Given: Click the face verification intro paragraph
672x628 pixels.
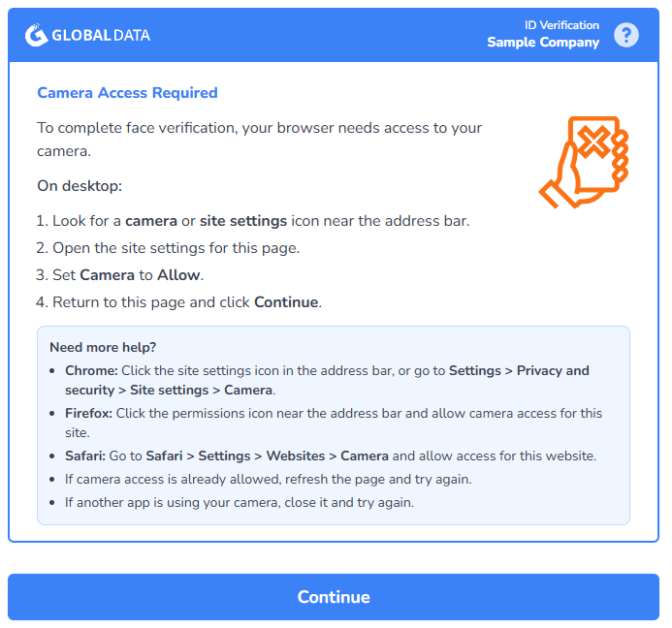Looking at the screenshot, I should (259, 140).
